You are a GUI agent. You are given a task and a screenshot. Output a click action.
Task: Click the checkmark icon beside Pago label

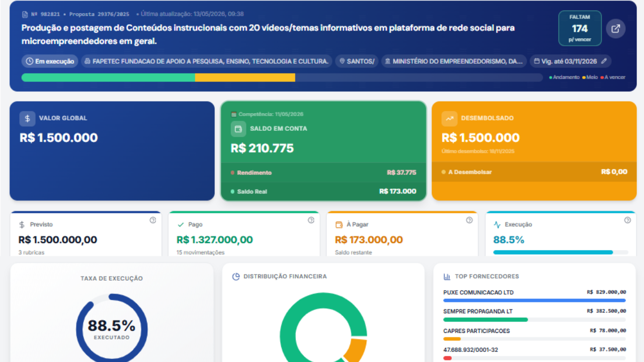point(181,225)
